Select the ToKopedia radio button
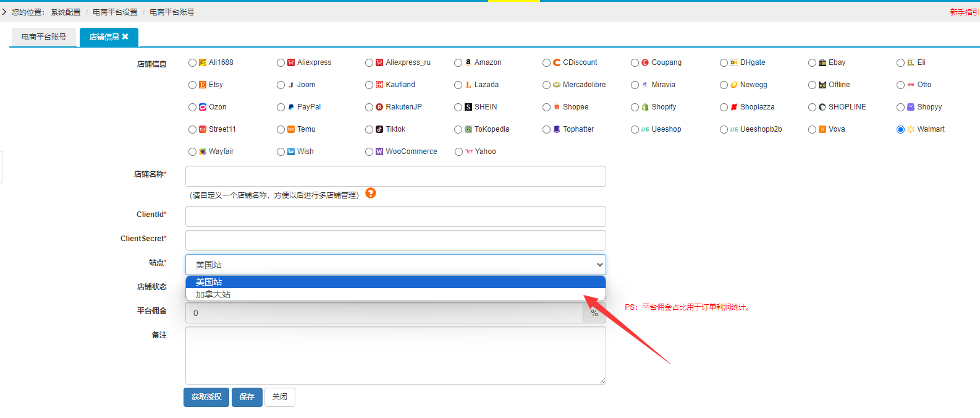 [458, 129]
